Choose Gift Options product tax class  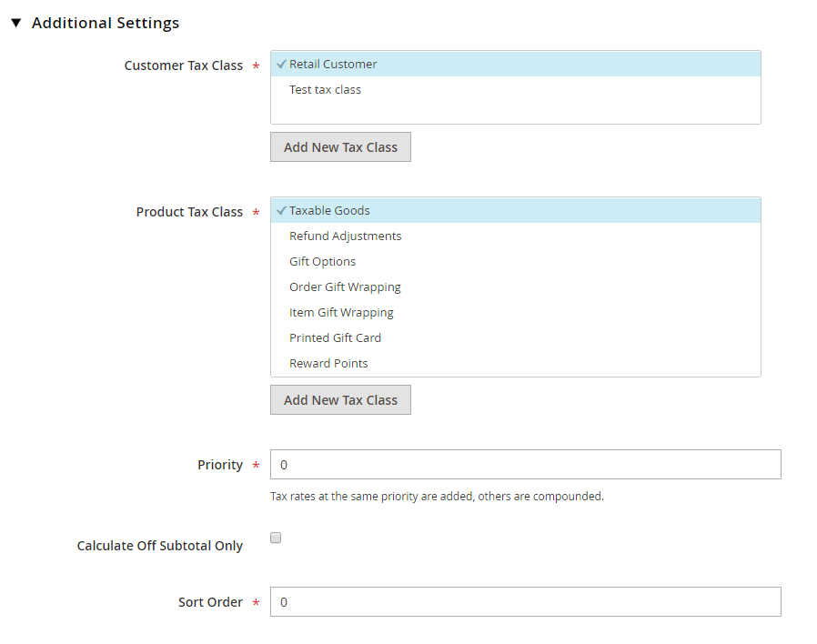tap(515, 262)
